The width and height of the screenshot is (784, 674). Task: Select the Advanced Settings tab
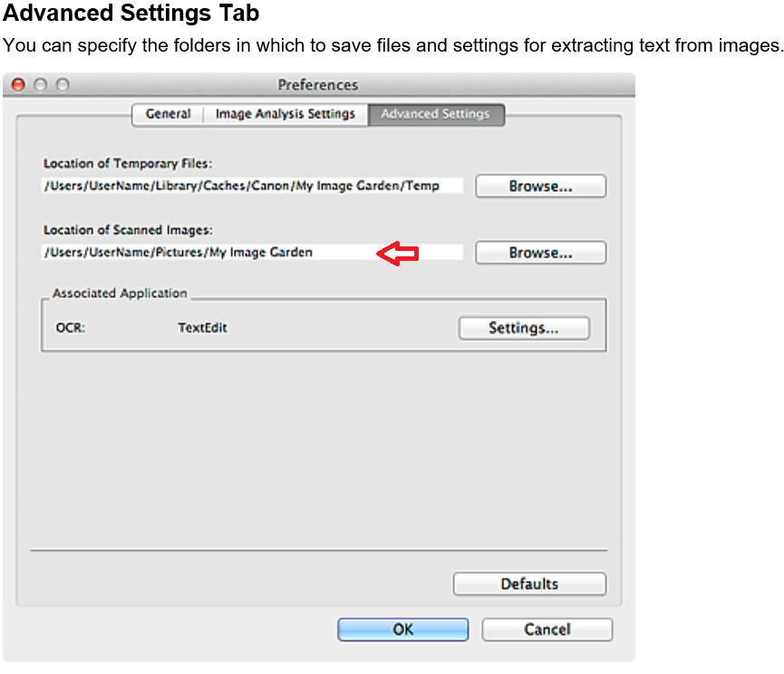coord(435,114)
